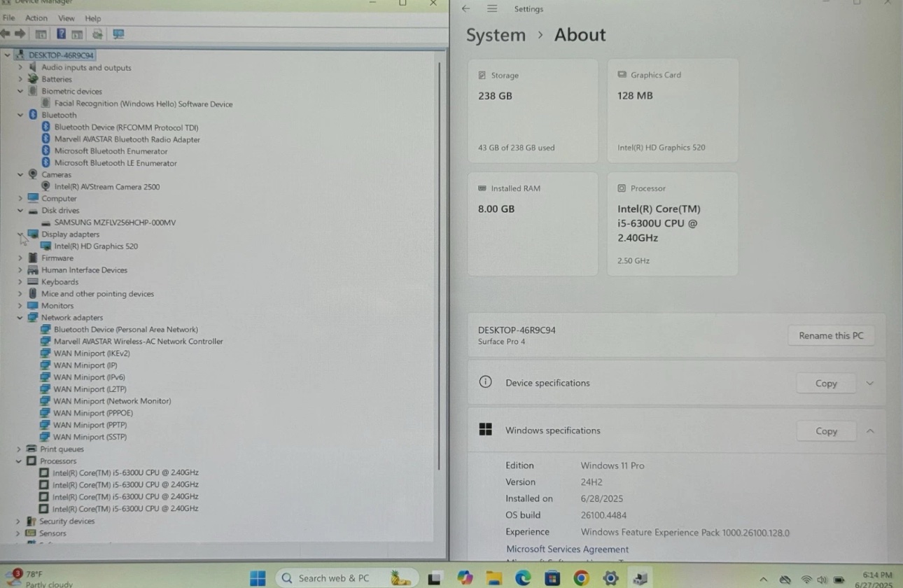Launch Google Chrome from the taskbar
The height and width of the screenshot is (588, 903).
point(581,578)
